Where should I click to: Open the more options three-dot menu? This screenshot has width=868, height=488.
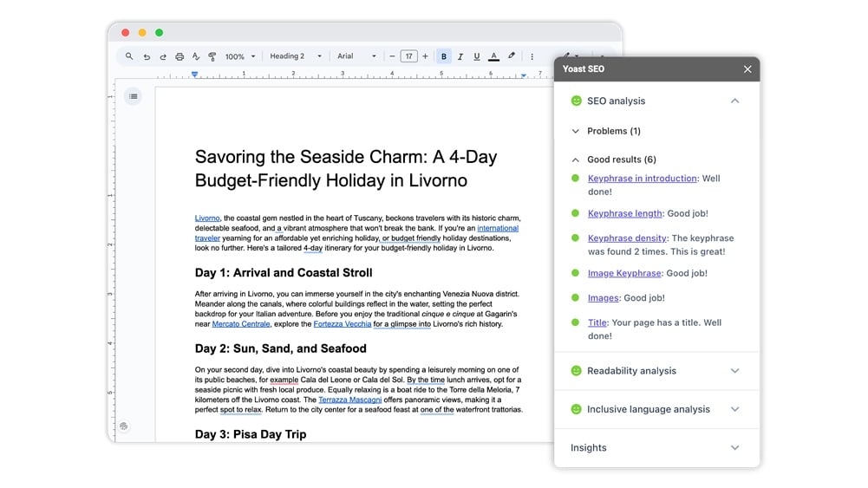(x=532, y=56)
